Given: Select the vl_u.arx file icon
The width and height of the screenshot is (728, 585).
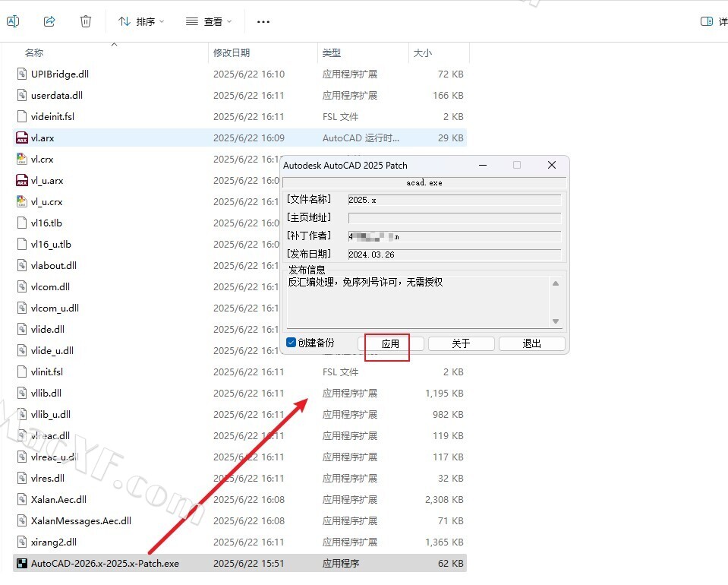Looking at the screenshot, I should [x=22, y=180].
